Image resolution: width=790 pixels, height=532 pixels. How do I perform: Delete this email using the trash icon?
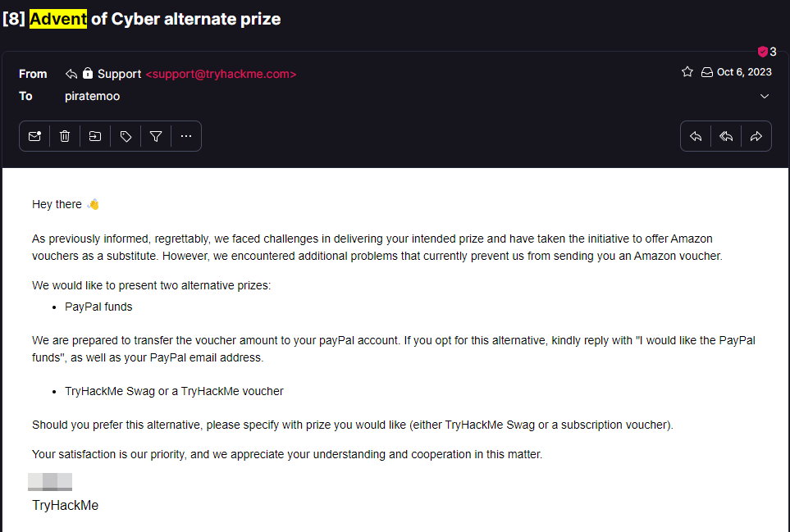[65, 136]
